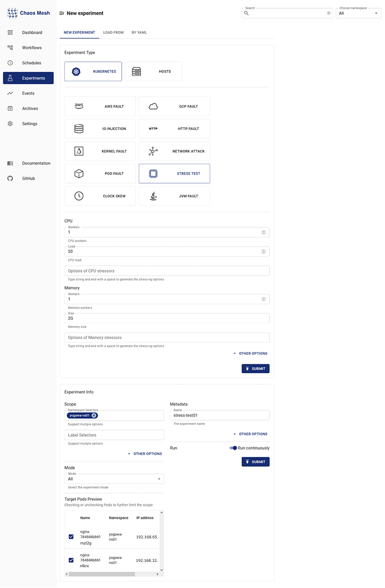385x588 pixels.
Task: Select the Pod Fault experiment card
Action: click(100, 173)
